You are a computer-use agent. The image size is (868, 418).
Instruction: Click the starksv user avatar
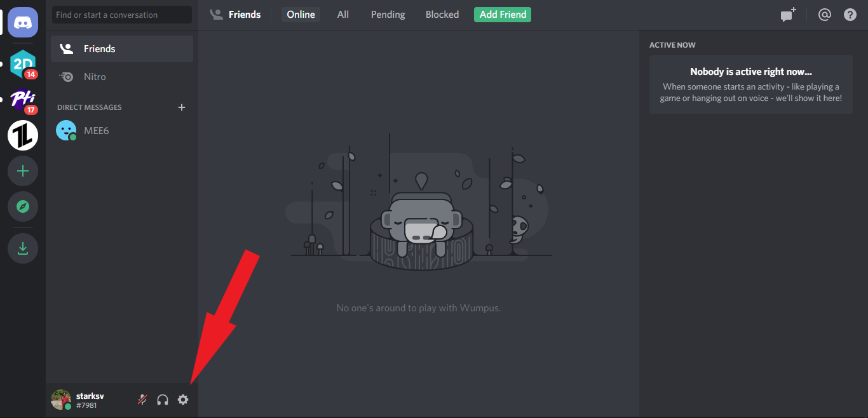pos(61,400)
